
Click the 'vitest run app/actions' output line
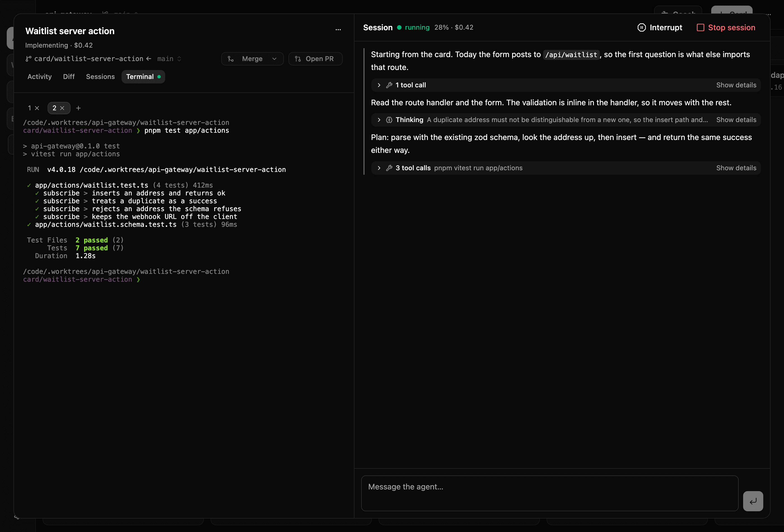(x=71, y=154)
